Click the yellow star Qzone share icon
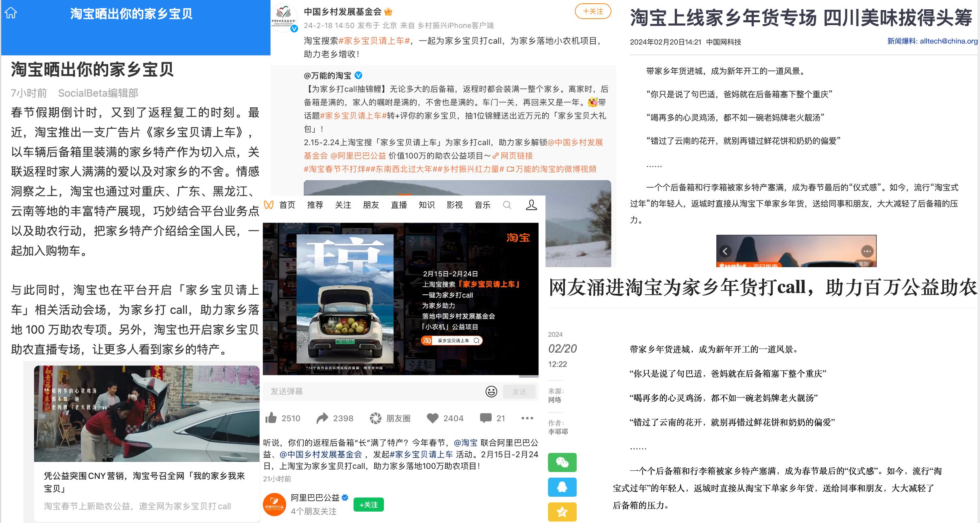This screenshot has height=523, width=980. click(x=562, y=512)
